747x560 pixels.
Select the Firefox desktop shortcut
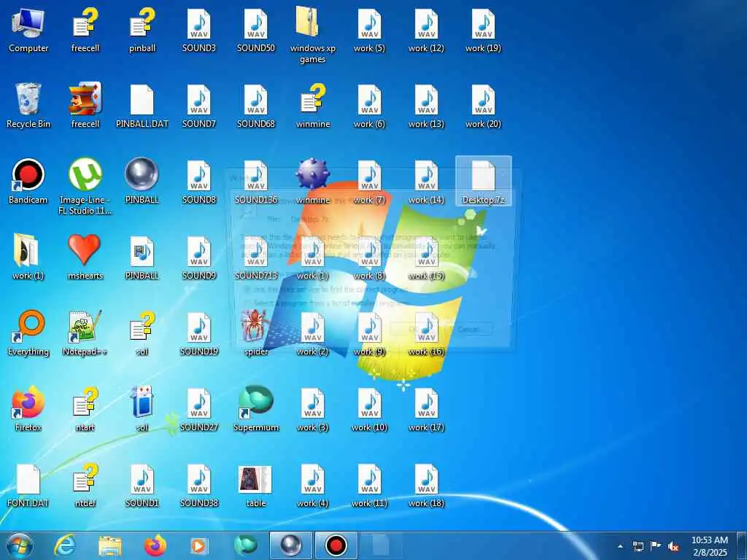click(x=28, y=408)
